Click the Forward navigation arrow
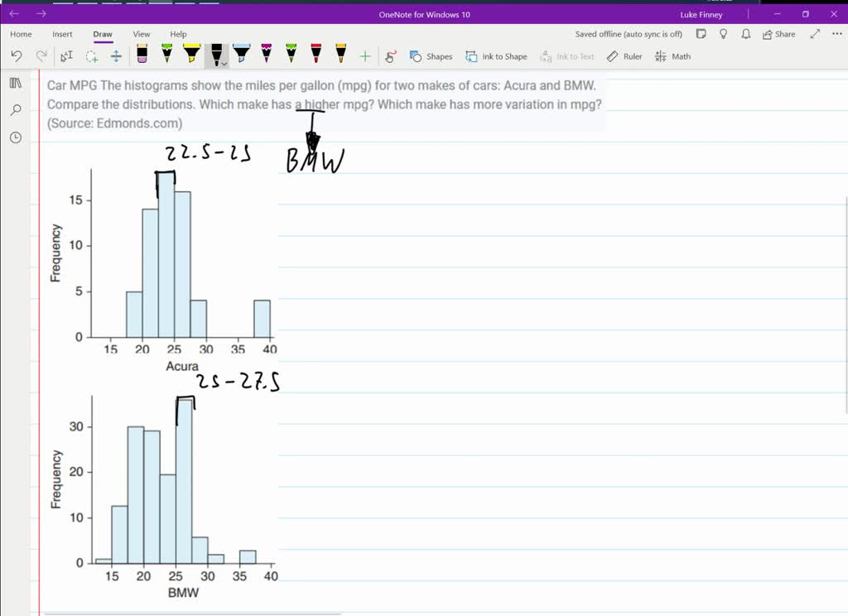This screenshot has height=616, width=848. 41,13
